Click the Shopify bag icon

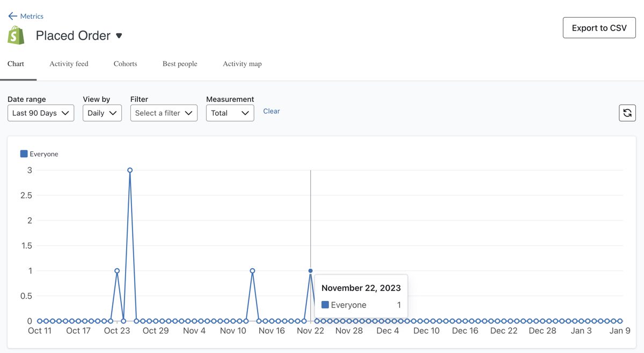coord(16,35)
